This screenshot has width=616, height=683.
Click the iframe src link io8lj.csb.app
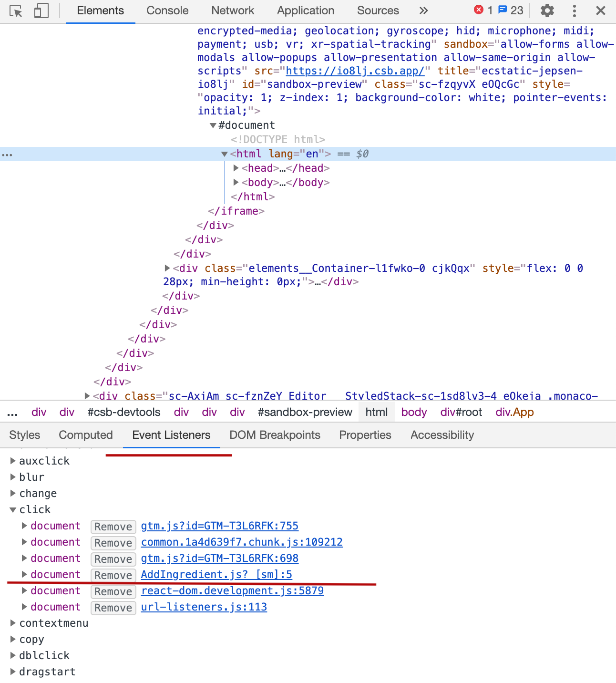click(x=355, y=71)
